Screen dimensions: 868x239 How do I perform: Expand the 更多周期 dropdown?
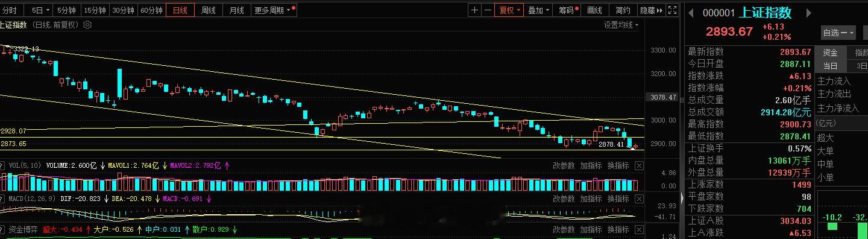273,10
